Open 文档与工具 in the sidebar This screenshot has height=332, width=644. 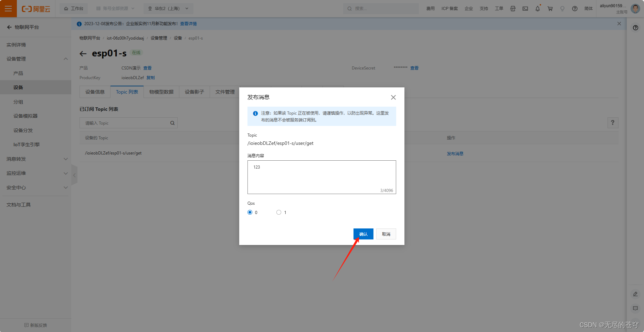tap(19, 205)
